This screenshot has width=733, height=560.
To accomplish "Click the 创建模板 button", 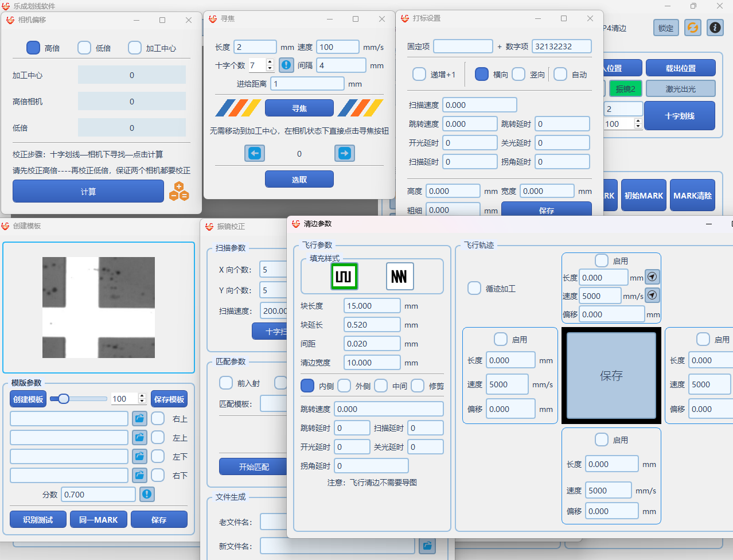I will click(29, 399).
